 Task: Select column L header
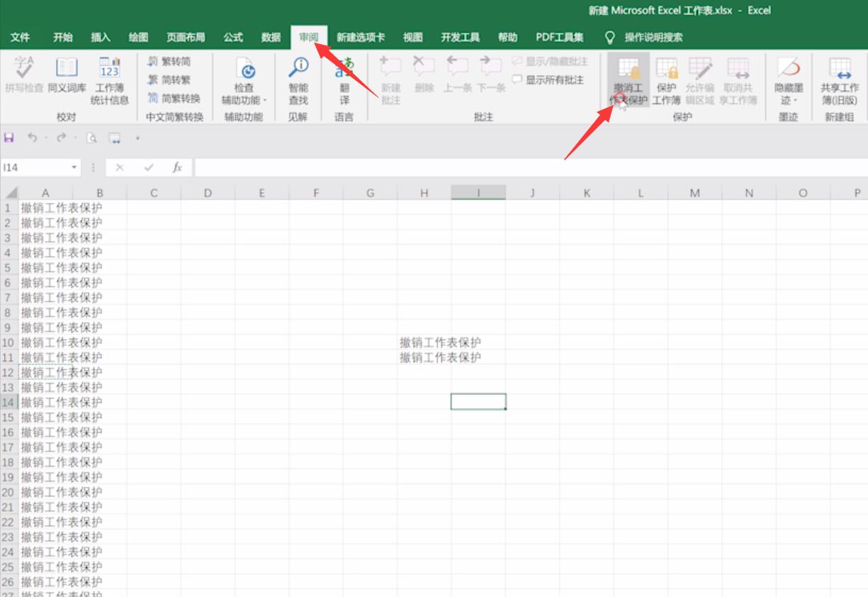coord(641,193)
